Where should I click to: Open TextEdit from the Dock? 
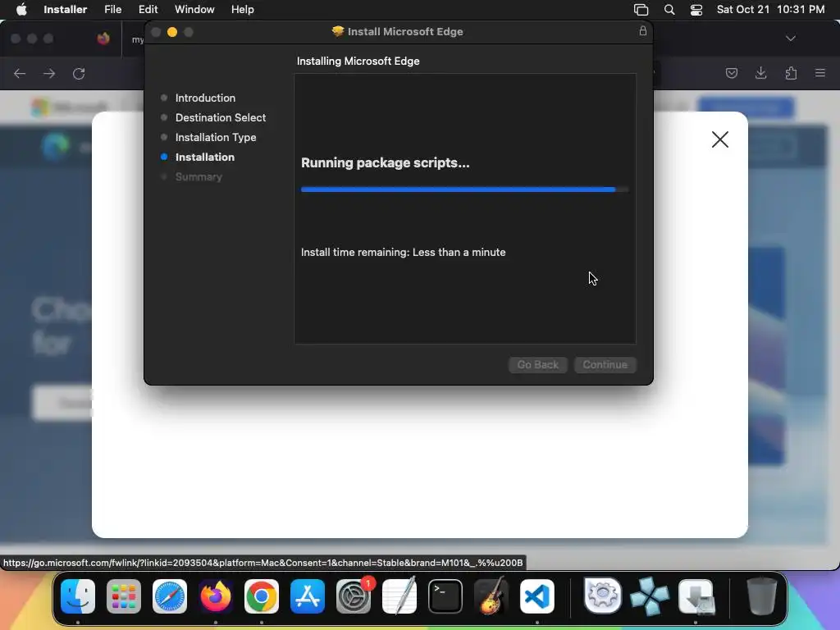click(x=399, y=596)
